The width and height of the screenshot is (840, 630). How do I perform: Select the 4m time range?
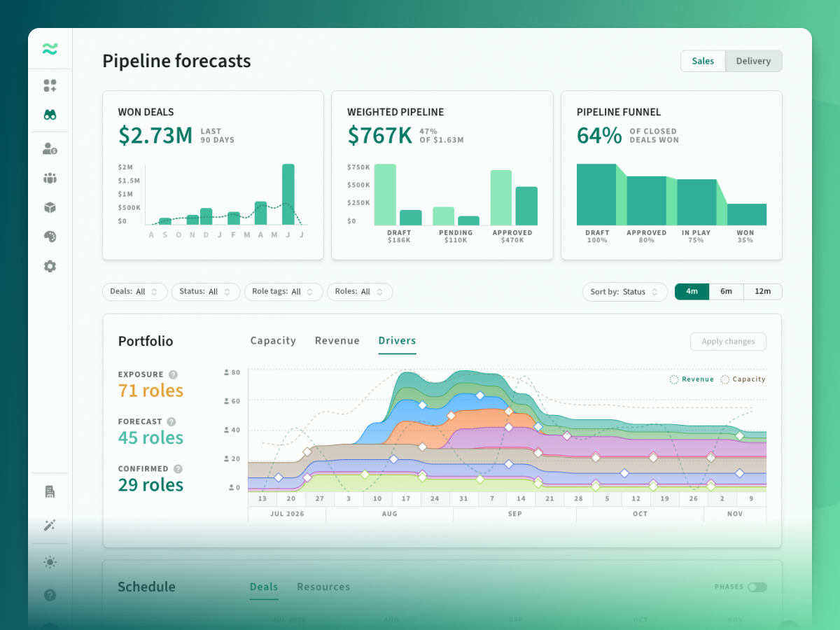pyautogui.click(x=692, y=292)
